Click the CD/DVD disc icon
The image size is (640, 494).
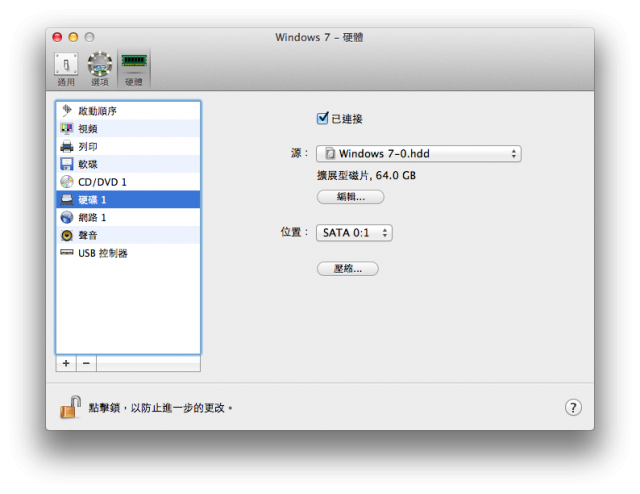(x=67, y=182)
